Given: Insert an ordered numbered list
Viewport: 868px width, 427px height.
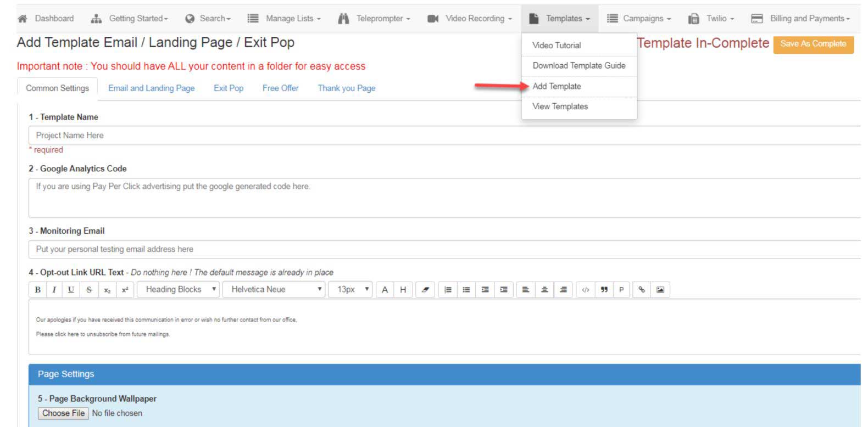Looking at the screenshot, I should pyautogui.click(x=448, y=290).
